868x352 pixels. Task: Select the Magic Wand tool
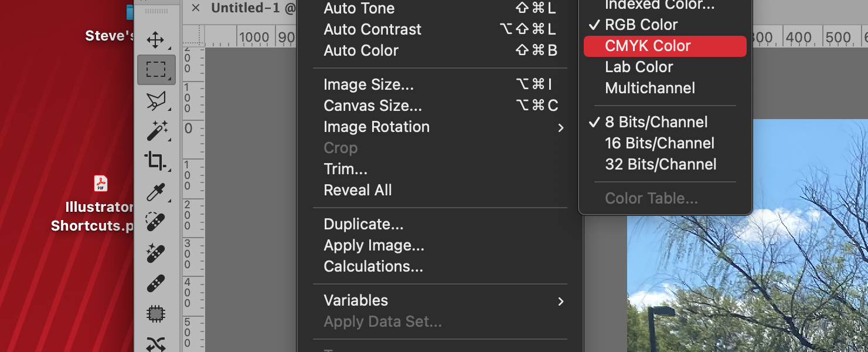pyautogui.click(x=156, y=131)
